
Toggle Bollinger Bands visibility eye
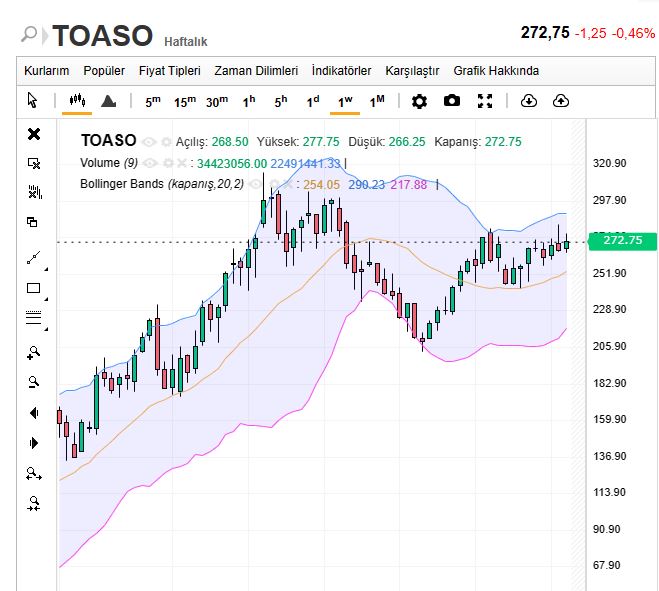click(255, 184)
